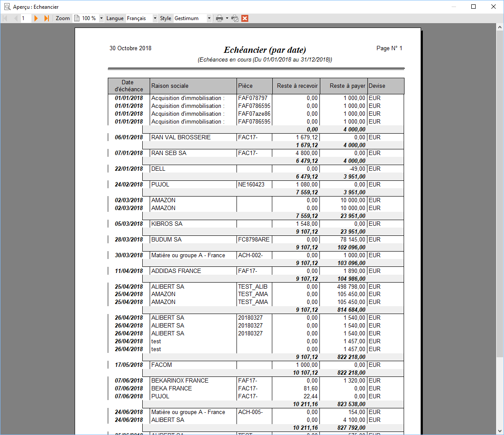Click the 'RAN VAL BROSSERIE' row
The width and height of the screenshot is (504, 435).
[256, 138]
